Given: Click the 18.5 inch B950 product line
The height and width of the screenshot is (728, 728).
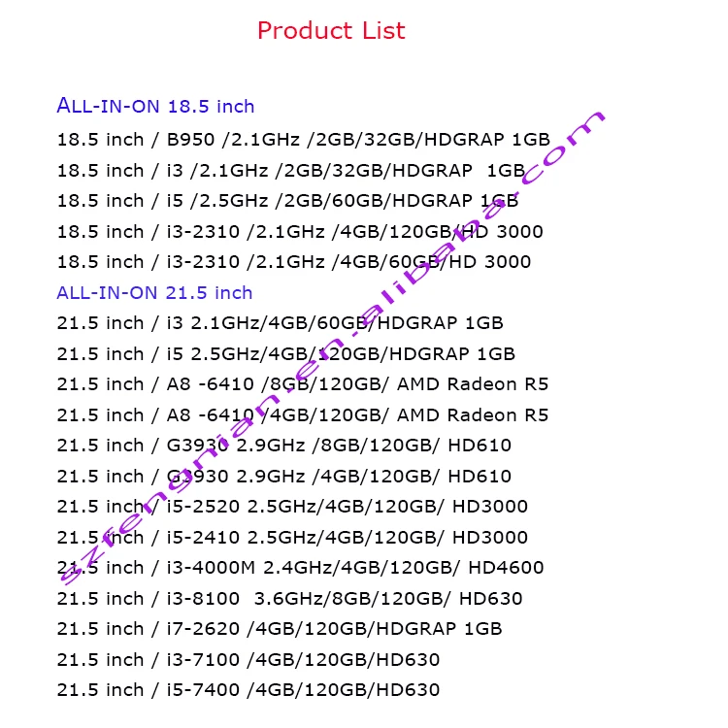Looking at the screenshot, I should [x=303, y=139].
